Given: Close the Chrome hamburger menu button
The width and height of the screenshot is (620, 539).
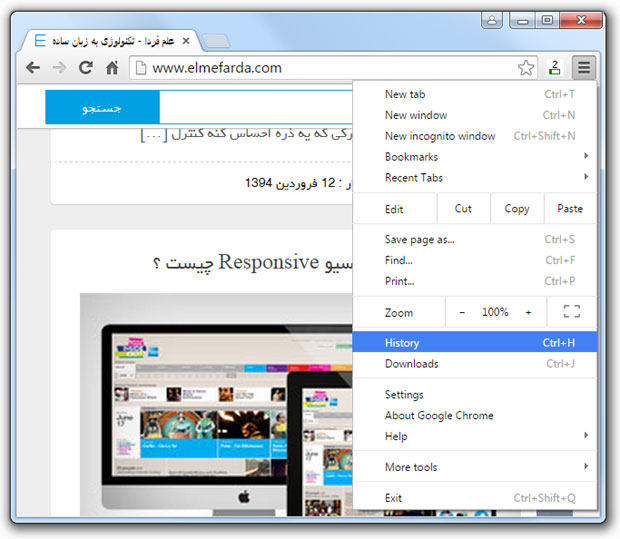Looking at the screenshot, I should tap(584, 68).
